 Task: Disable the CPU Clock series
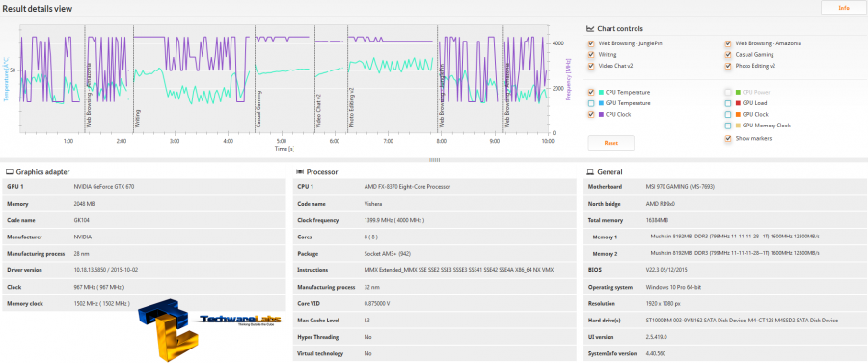(x=591, y=115)
